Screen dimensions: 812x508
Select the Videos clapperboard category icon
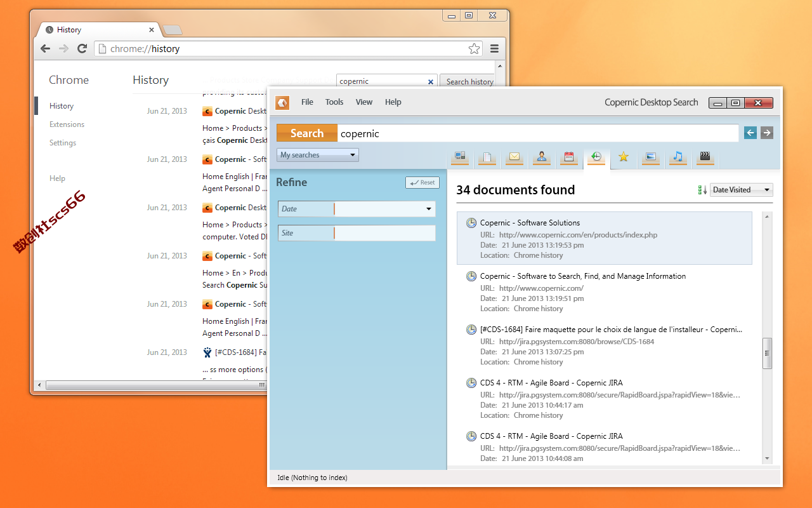pos(705,157)
